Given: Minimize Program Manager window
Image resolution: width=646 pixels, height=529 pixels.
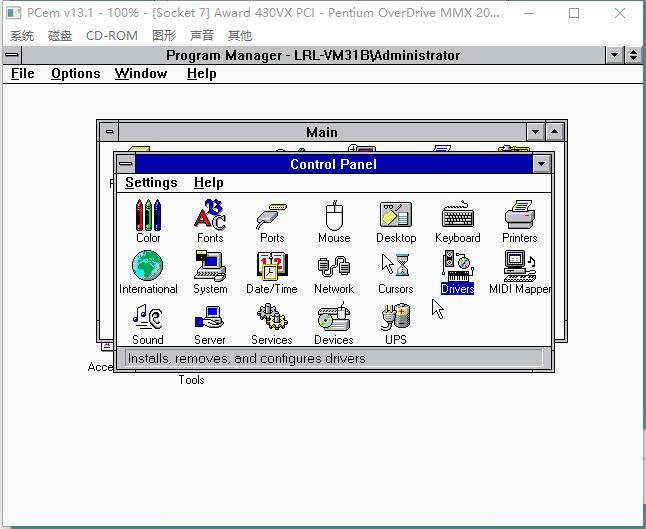Looking at the screenshot, I should point(614,55).
